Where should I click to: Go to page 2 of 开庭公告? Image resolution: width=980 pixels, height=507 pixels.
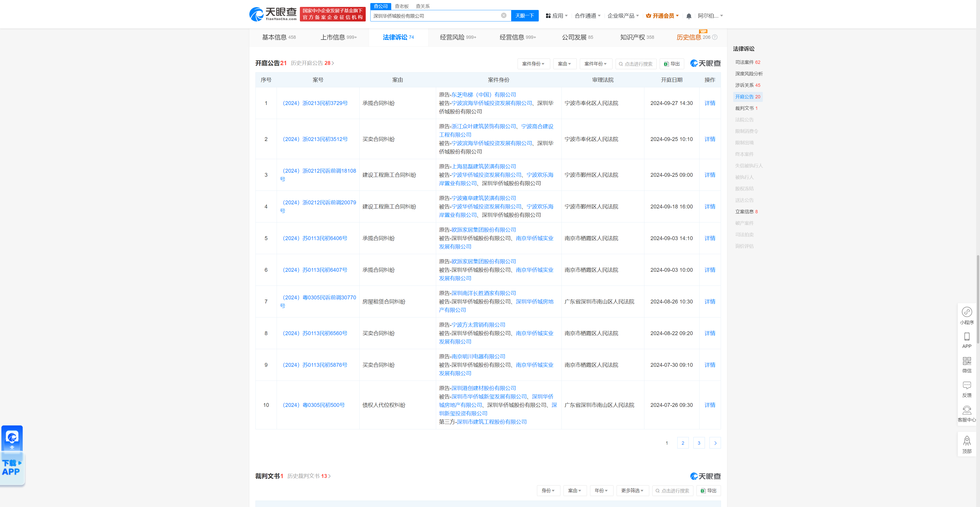[x=683, y=443]
